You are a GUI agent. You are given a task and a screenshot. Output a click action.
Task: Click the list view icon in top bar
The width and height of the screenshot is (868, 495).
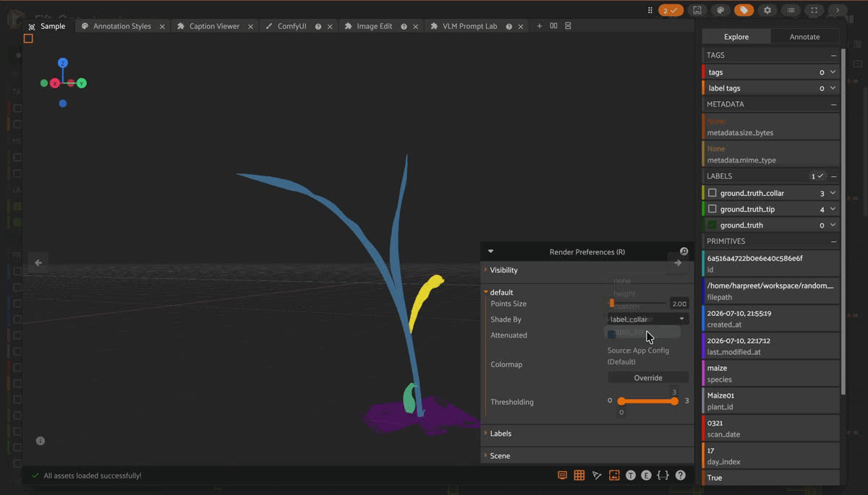pyautogui.click(x=791, y=10)
